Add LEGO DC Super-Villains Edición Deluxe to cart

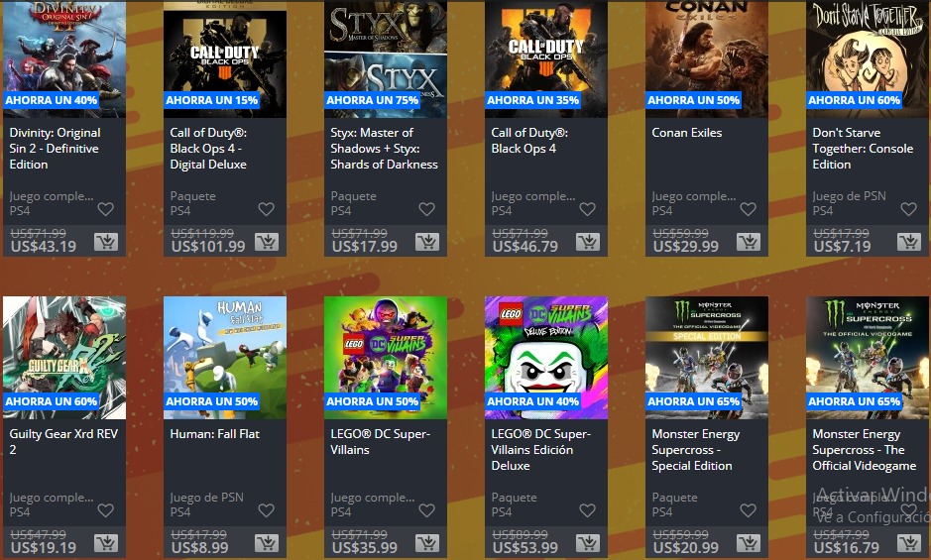click(x=588, y=543)
